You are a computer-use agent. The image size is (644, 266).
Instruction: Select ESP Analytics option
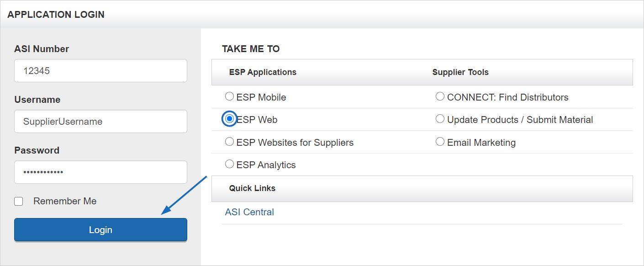coord(229,163)
